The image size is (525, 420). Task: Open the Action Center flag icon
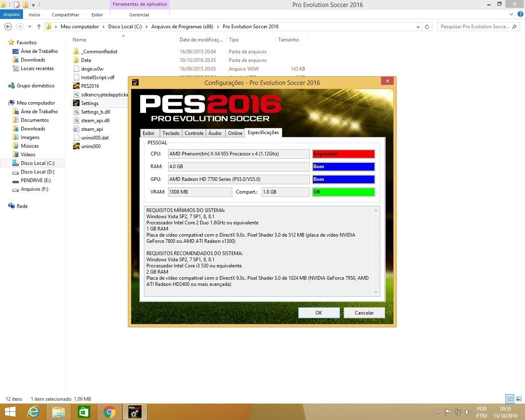448,412
